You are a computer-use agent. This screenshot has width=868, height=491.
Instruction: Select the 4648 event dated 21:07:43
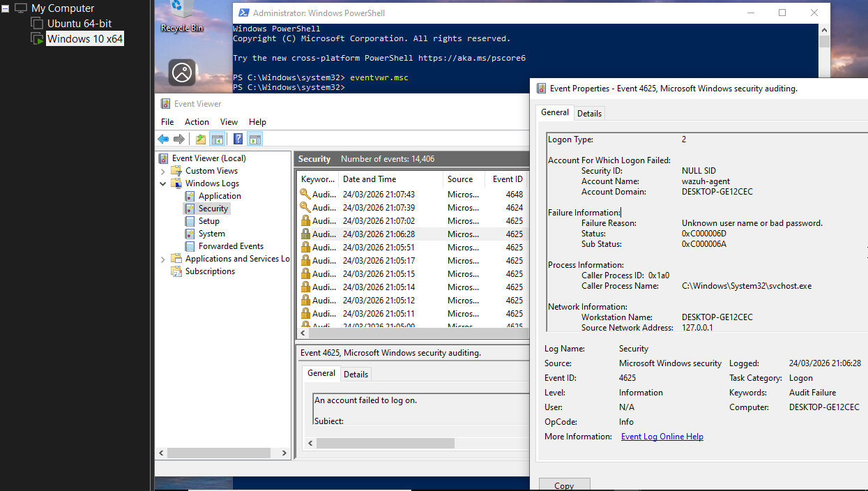[x=390, y=194]
